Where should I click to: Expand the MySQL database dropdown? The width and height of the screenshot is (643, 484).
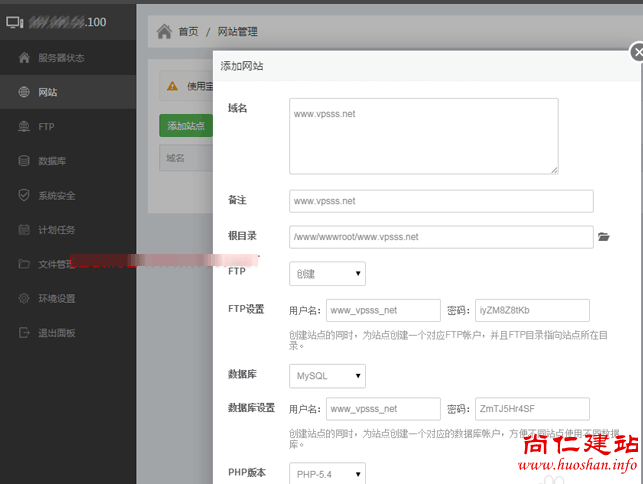point(327,376)
